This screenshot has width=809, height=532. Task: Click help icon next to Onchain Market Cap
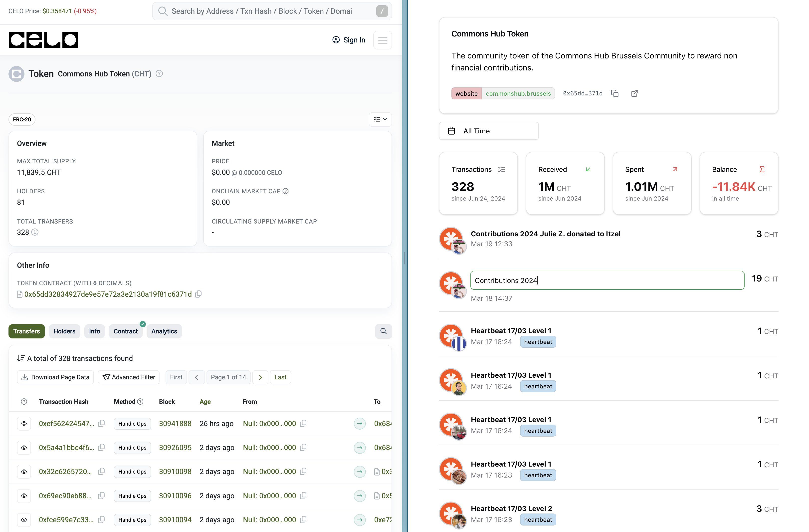(286, 191)
